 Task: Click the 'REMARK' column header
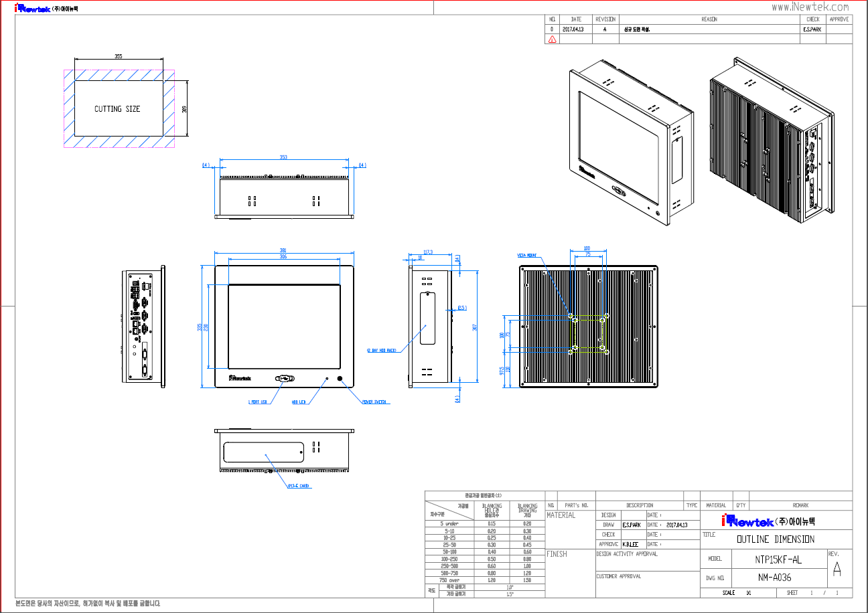pos(800,505)
